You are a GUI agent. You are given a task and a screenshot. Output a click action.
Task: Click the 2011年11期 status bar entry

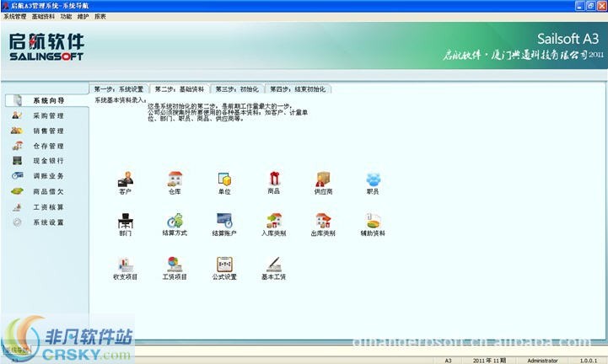click(489, 361)
